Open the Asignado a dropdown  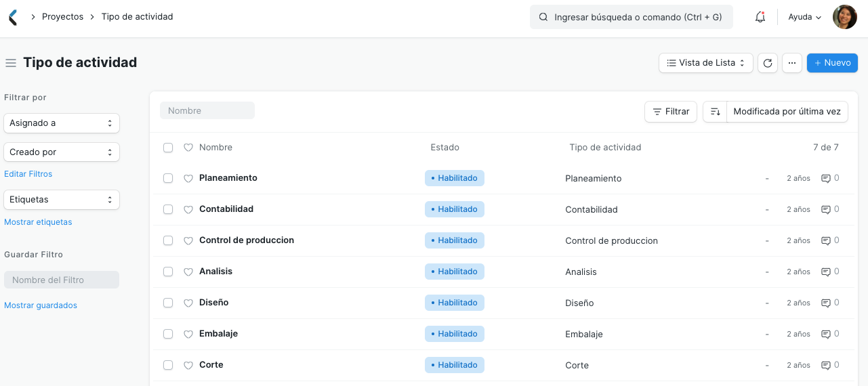[x=62, y=123]
